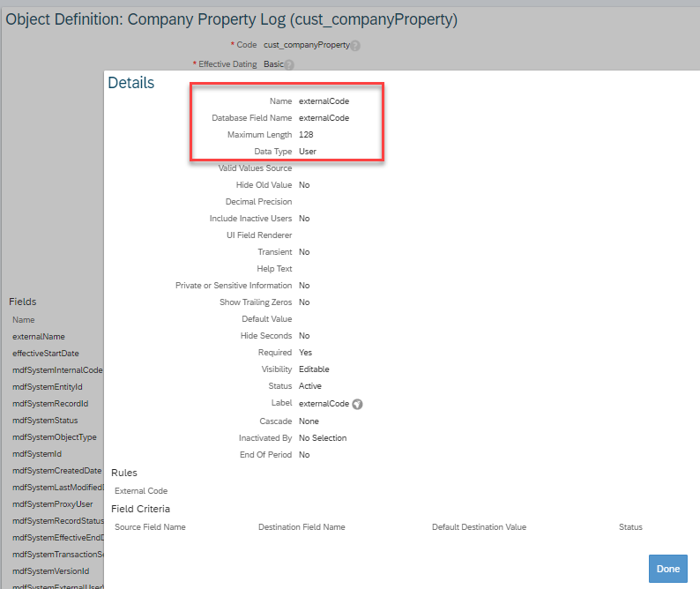This screenshot has width=700, height=589.
Task: Click Destination Field Name column header
Action: tap(302, 527)
